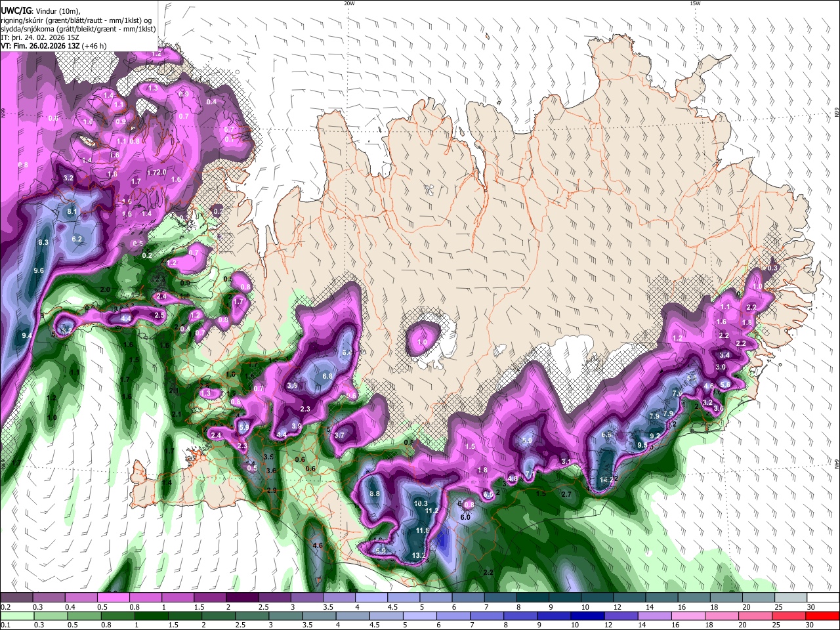
Task: Click the navy swatch between 9 and 10 in rain legend
Action: [586, 616]
